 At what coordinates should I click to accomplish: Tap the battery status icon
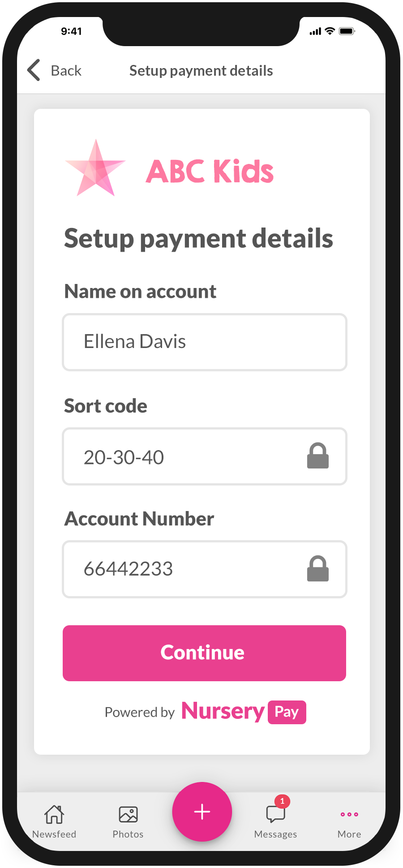coord(347,31)
